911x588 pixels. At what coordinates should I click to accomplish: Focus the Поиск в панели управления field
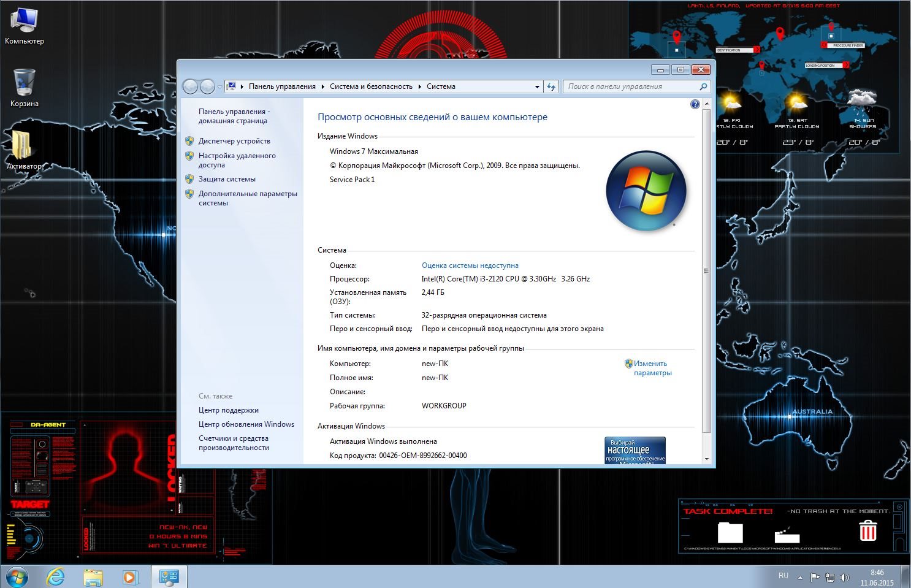pyautogui.click(x=630, y=86)
